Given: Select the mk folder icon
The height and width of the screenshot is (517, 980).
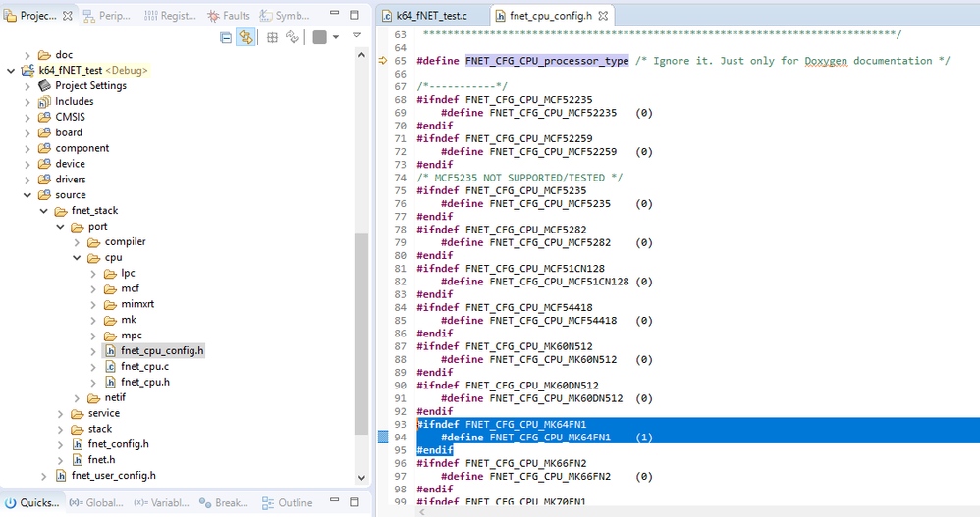Looking at the screenshot, I should pos(110,321).
